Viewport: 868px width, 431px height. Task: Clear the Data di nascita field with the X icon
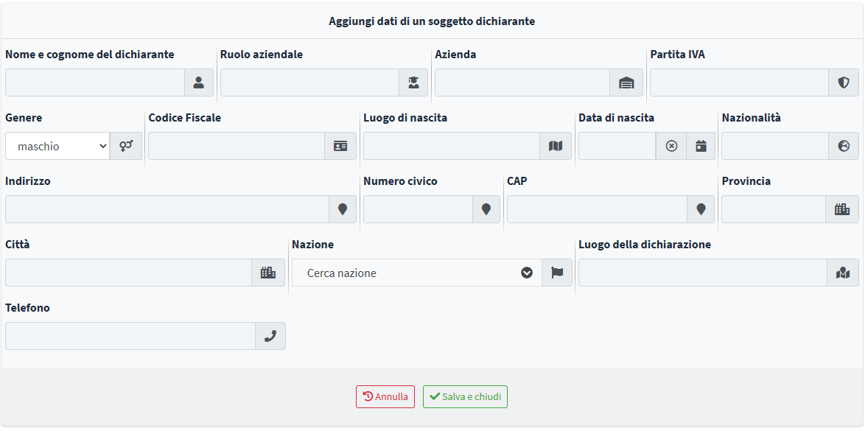[x=671, y=146]
